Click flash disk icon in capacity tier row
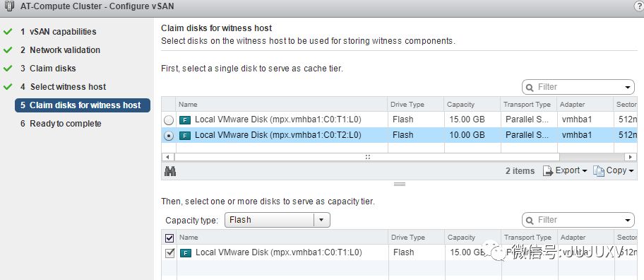The width and height of the screenshot is (644, 280). click(x=186, y=253)
